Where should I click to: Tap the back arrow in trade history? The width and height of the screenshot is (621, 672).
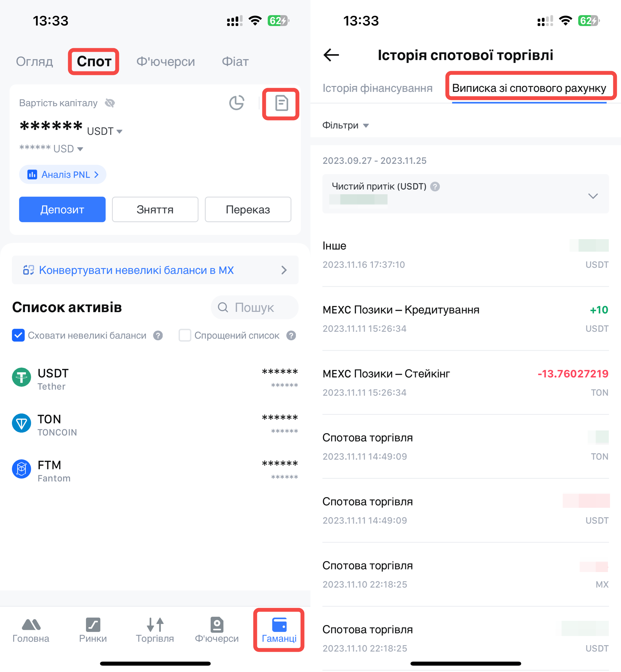pos(331,55)
